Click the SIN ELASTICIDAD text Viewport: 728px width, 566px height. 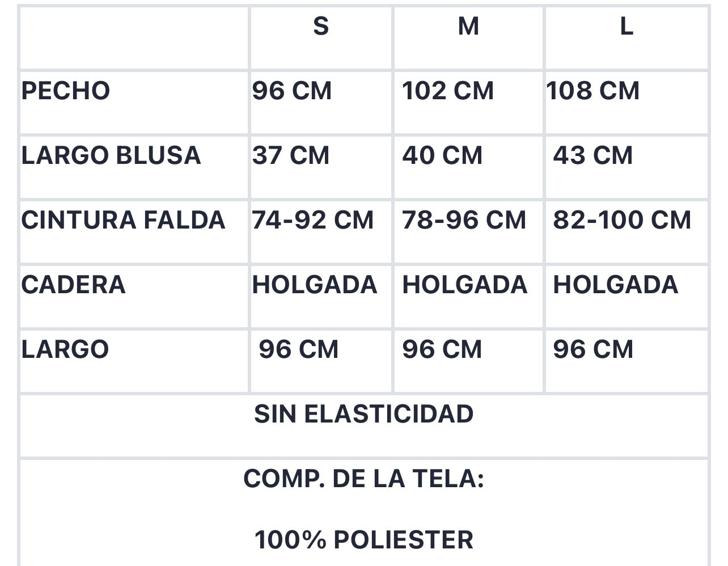pos(364,414)
